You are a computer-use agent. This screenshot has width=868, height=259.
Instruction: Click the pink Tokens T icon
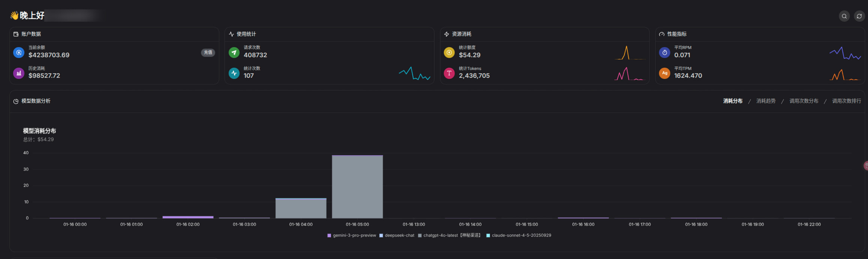(449, 73)
